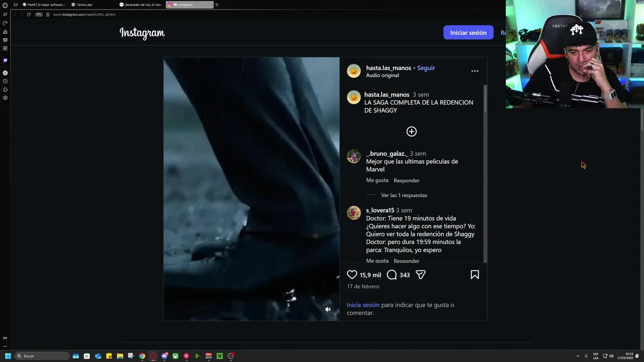Open Opera GX from taskbar
Image resolution: width=644 pixels, height=362 pixels.
(153, 356)
